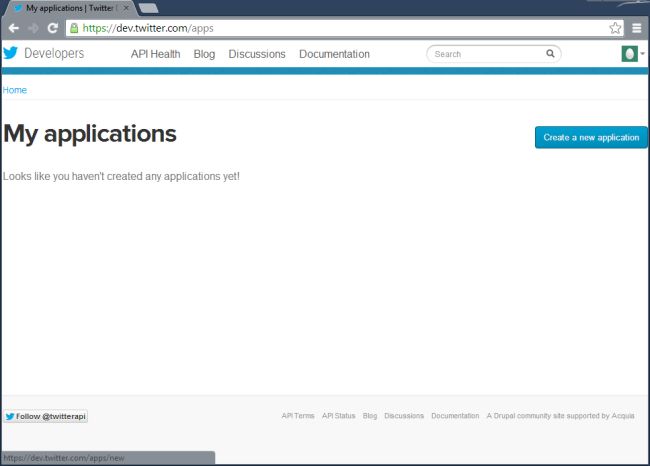Screen dimensions: 650x466
Task: Open API Status footer link
Action: coord(339,416)
